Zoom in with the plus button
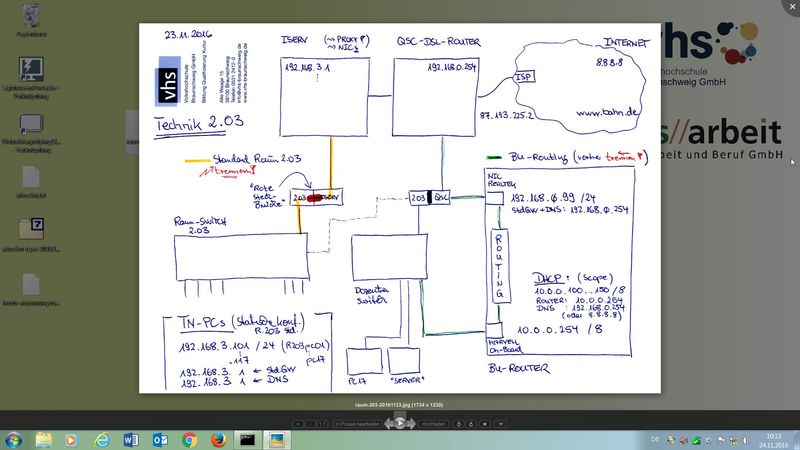Viewport: 800px width, 450px height. coord(297,424)
